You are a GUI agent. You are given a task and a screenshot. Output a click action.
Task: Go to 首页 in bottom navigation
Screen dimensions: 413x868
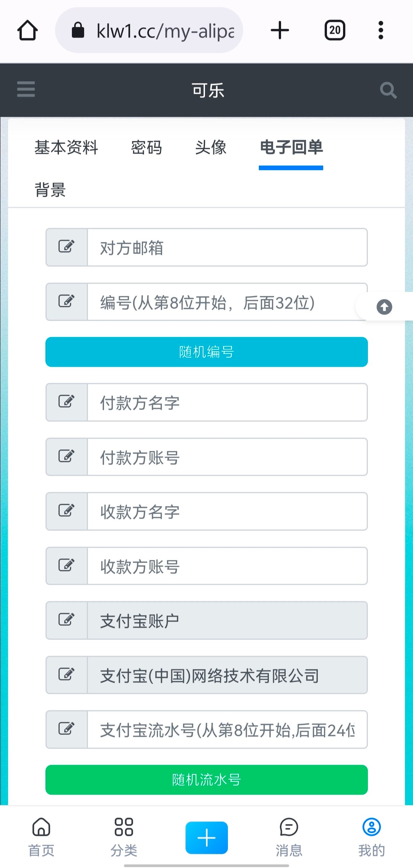[x=41, y=837]
